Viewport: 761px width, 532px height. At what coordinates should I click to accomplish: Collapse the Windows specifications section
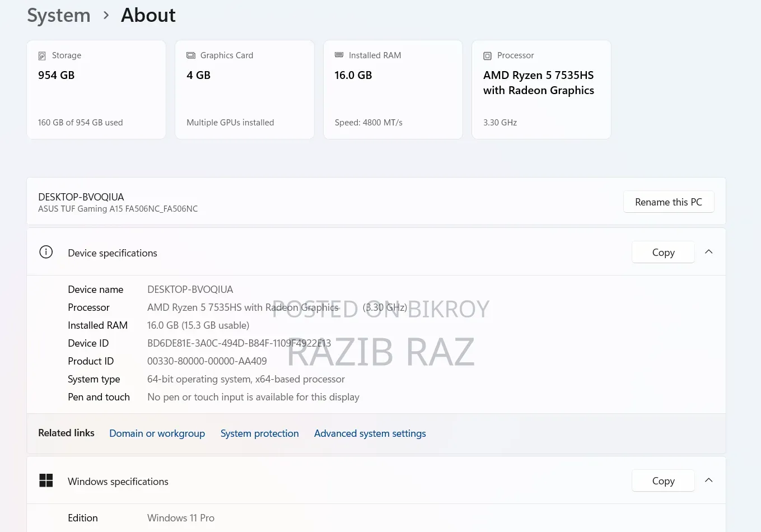pos(708,480)
